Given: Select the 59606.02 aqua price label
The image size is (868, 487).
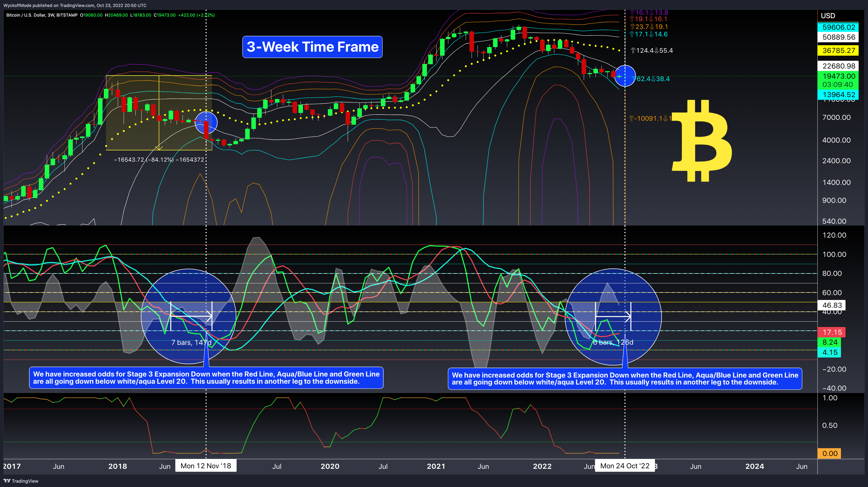Looking at the screenshot, I should pyautogui.click(x=838, y=27).
